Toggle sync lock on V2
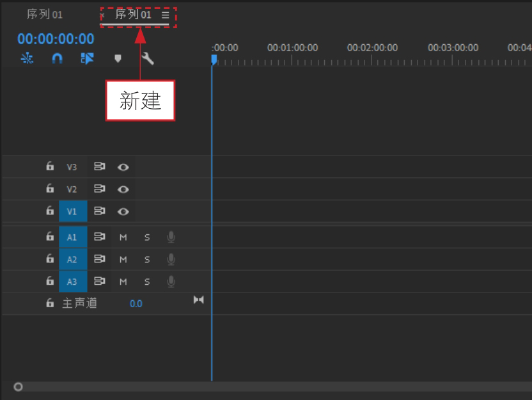The image size is (532, 400). (99, 188)
